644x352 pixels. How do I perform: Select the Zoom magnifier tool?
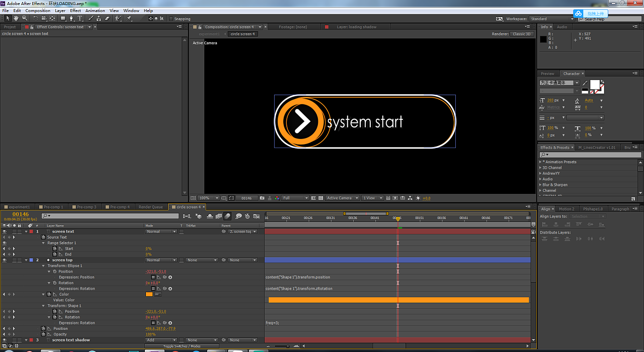pos(25,18)
